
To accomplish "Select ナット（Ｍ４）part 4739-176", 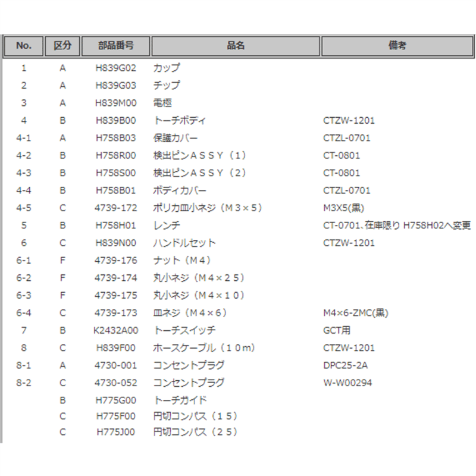I will click(x=115, y=260).
